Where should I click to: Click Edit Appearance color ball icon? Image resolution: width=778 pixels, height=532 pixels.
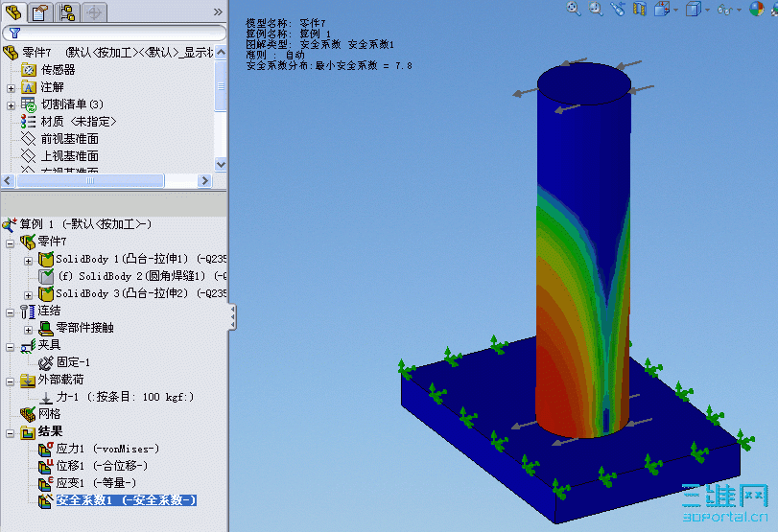tap(757, 9)
